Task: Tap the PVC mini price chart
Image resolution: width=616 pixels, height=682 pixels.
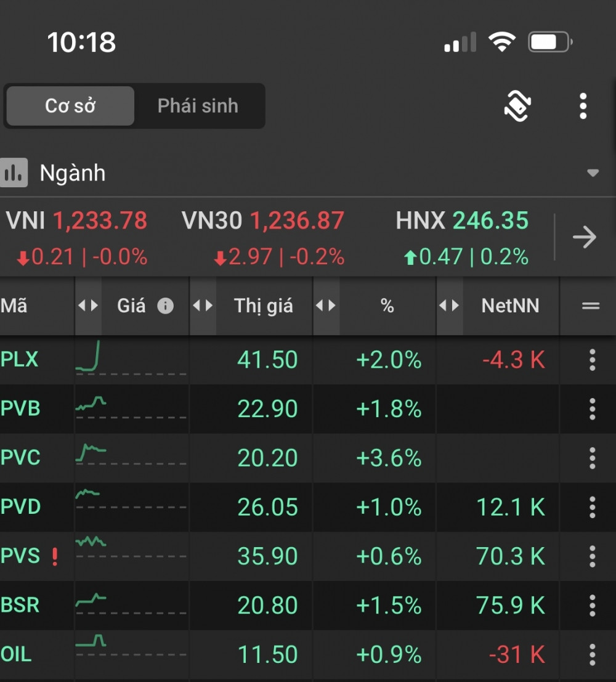Action: coord(91,454)
